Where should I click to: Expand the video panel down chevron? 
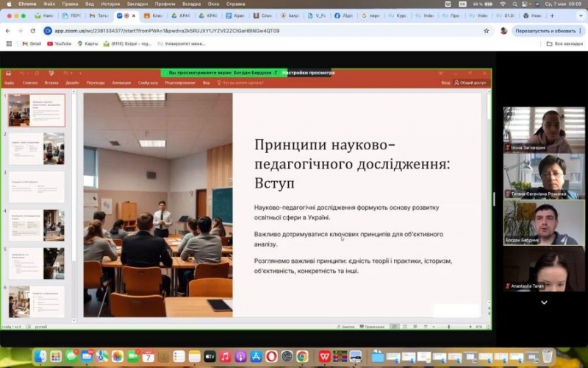[544, 302]
